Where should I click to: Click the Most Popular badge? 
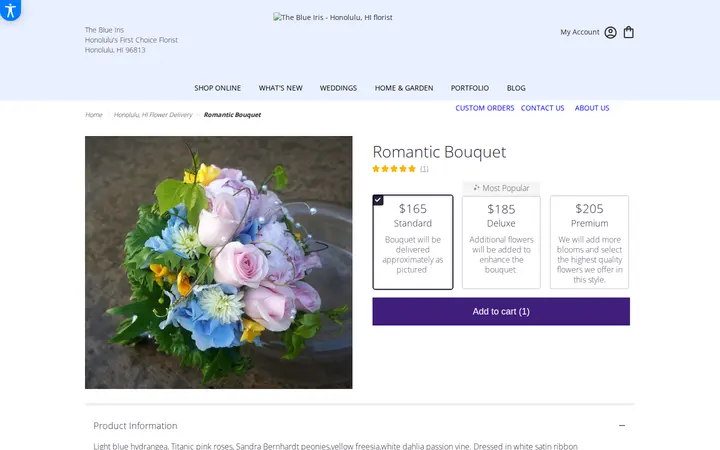pos(501,188)
